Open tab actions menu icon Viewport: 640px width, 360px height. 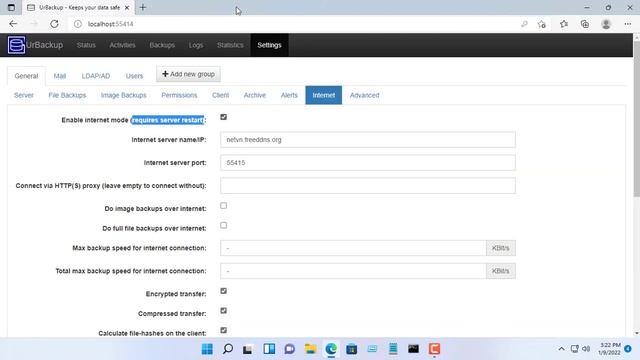point(11,7)
